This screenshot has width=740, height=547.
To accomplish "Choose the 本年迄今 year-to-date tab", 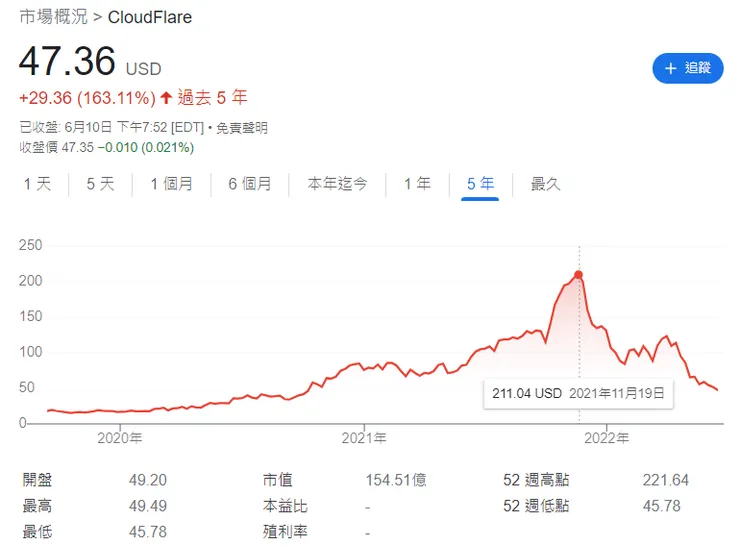I will tap(337, 184).
